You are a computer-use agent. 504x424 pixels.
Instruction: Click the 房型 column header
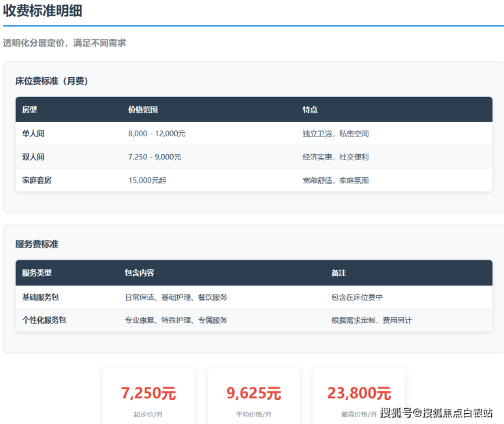click(29, 110)
